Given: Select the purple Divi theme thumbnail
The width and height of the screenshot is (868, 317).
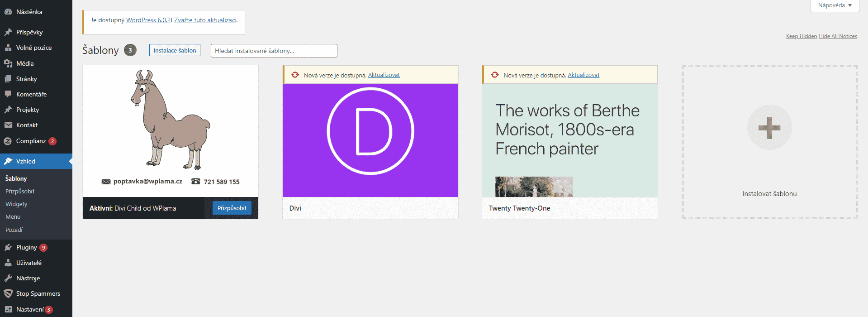Looking at the screenshot, I should 370,140.
